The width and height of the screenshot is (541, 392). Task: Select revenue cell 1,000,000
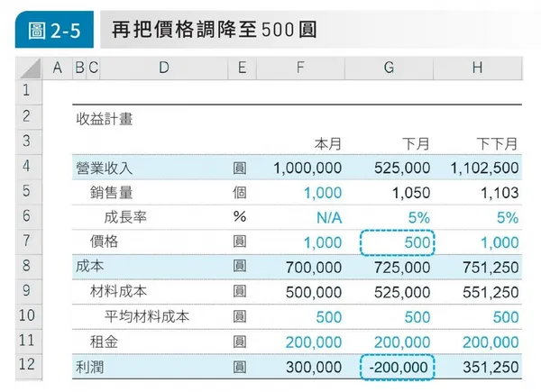click(307, 169)
